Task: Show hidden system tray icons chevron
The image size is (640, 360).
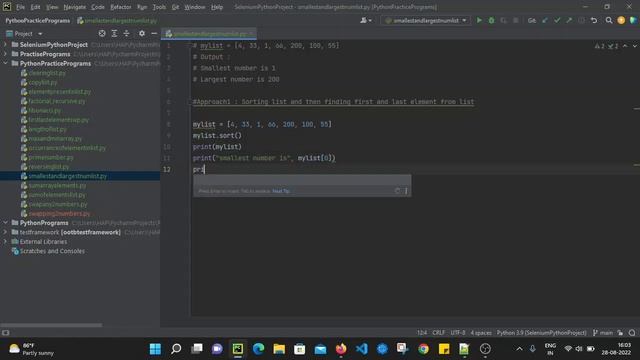Action: point(519,349)
